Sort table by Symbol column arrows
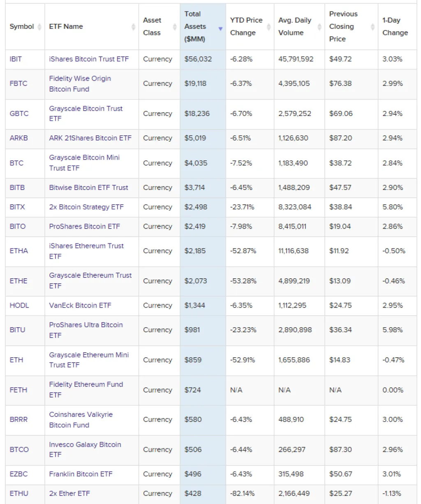Image resolution: width=421 pixels, height=504 pixels. [39, 27]
